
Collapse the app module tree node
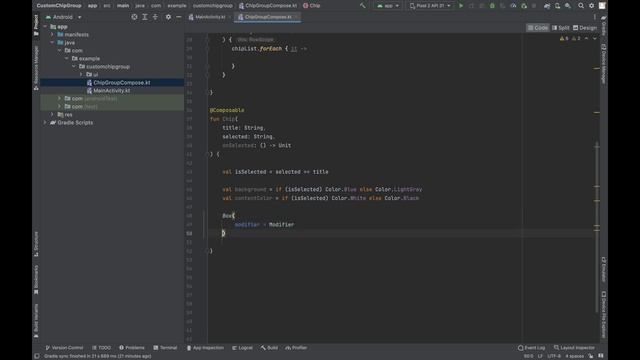click(45, 27)
